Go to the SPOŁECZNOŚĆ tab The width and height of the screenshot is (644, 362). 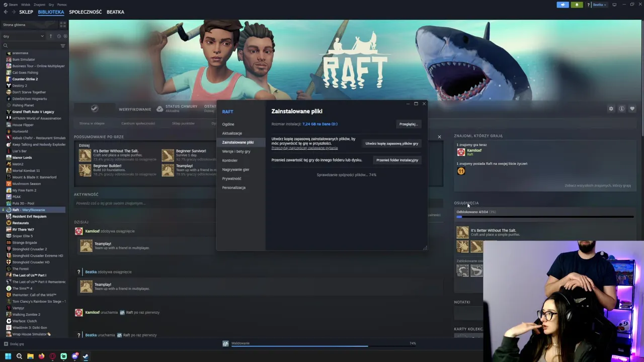click(x=85, y=12)
